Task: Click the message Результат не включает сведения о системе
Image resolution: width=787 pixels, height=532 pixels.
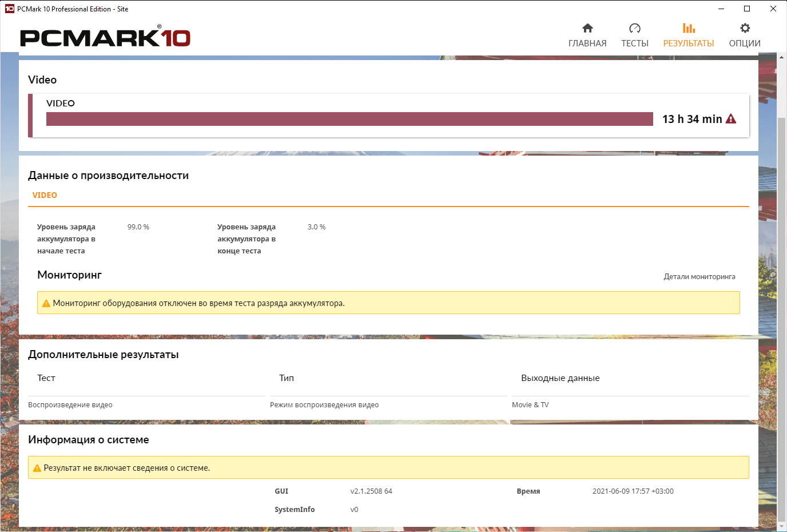Action: point(127,468)
